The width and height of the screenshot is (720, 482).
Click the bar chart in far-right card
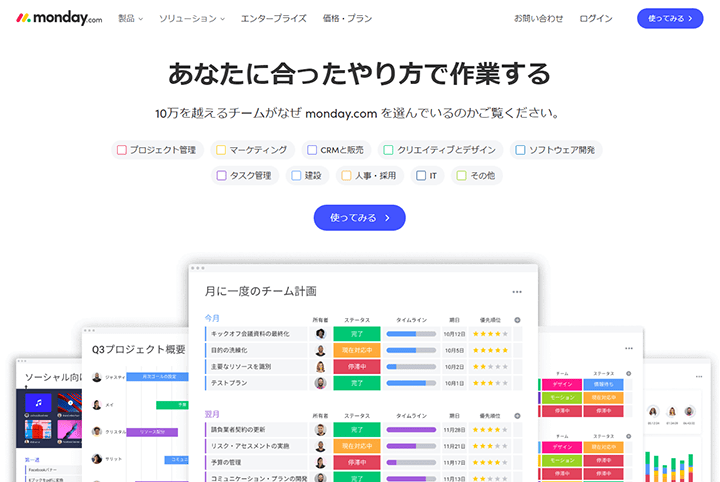[x=670, y=467]
